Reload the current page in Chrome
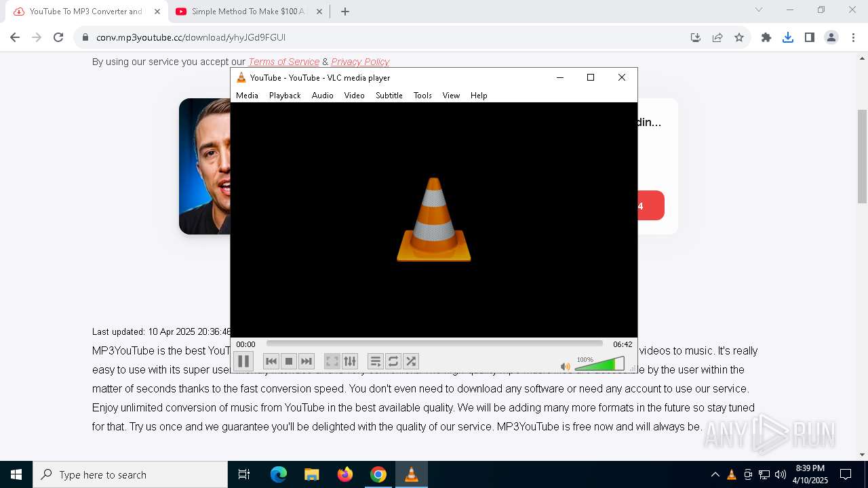The width and height of the screenshot is (868, 488). 58,37
